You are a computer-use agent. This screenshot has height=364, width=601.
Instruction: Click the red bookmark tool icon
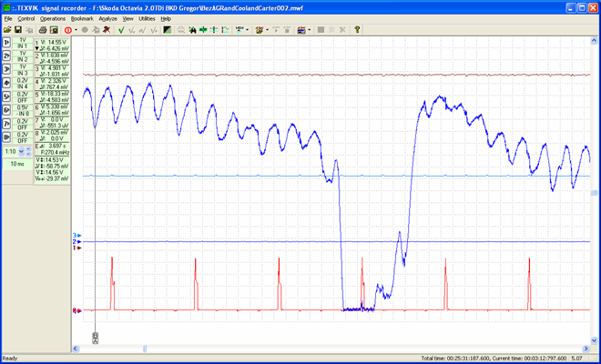[x=260, y=30]
